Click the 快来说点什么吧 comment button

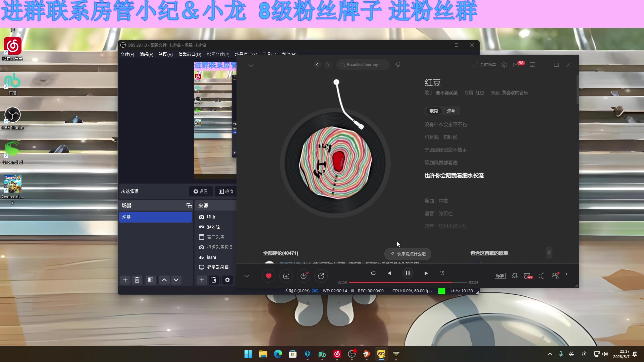[x=408, y=254]
